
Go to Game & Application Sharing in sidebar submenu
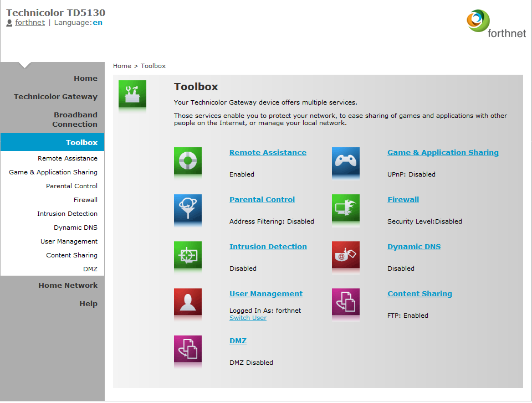[x=53, y=172]
